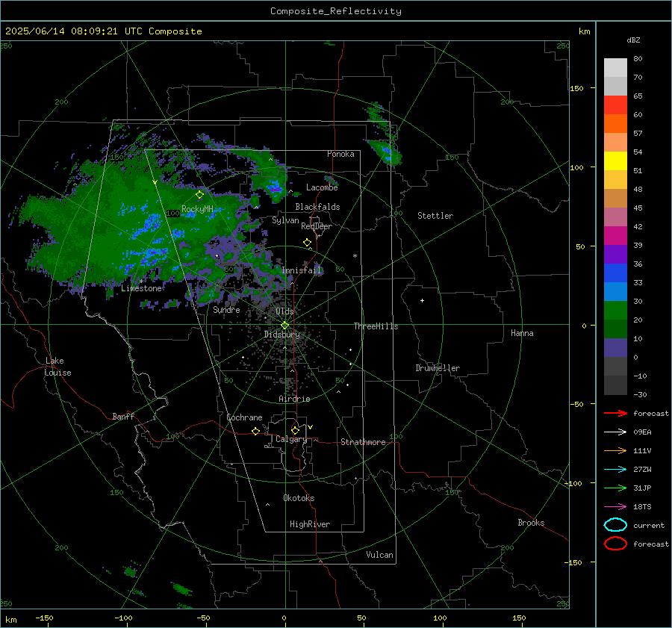Viewport: 672px width, 628px height.
Task: Click the RedDeer city label
Action: (x=317, y=226)
